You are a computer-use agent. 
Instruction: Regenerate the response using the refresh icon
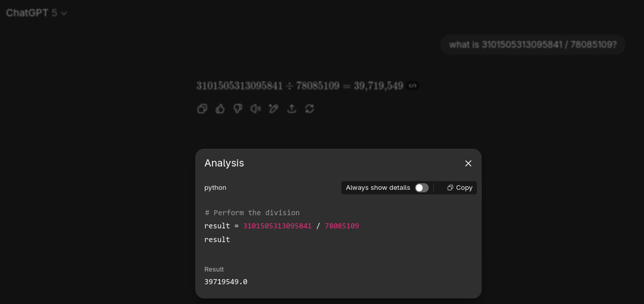point(310,109)
